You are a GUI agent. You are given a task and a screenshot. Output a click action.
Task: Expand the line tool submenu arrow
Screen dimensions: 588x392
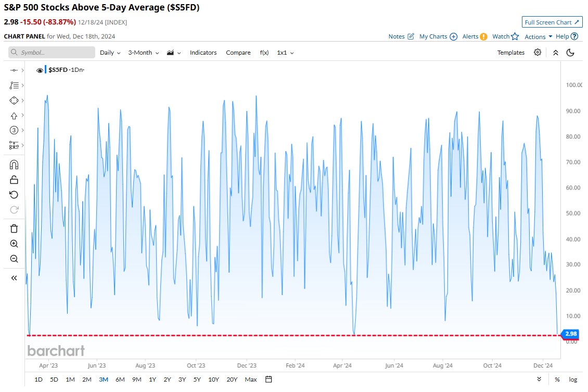pos(22,70)
